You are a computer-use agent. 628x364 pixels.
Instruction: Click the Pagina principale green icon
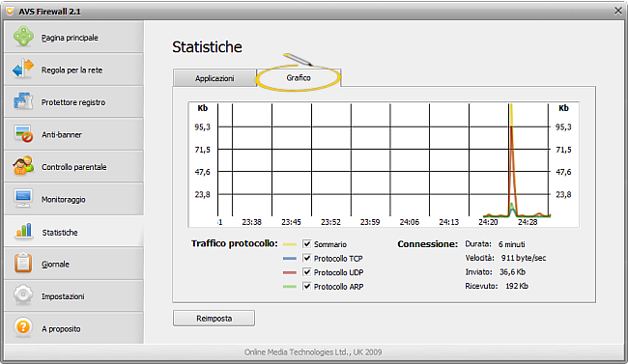[23, 37]
